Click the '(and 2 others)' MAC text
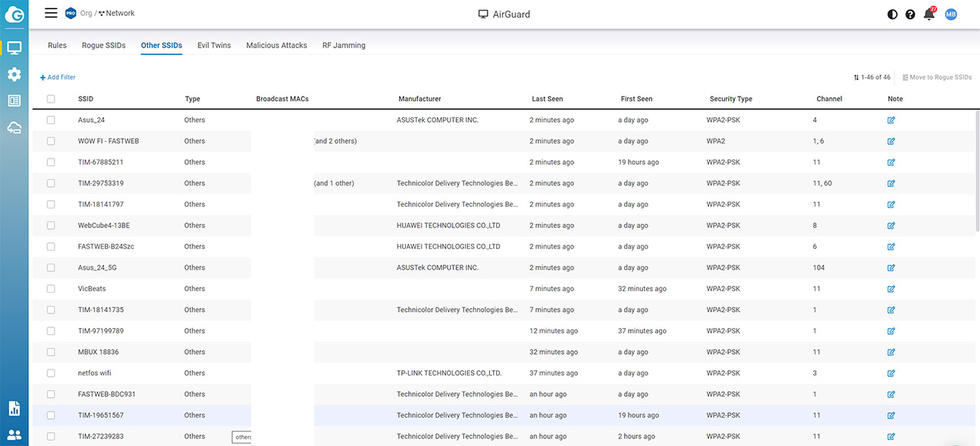This screenshot has height=446, width=980. [x=335, y=141]
